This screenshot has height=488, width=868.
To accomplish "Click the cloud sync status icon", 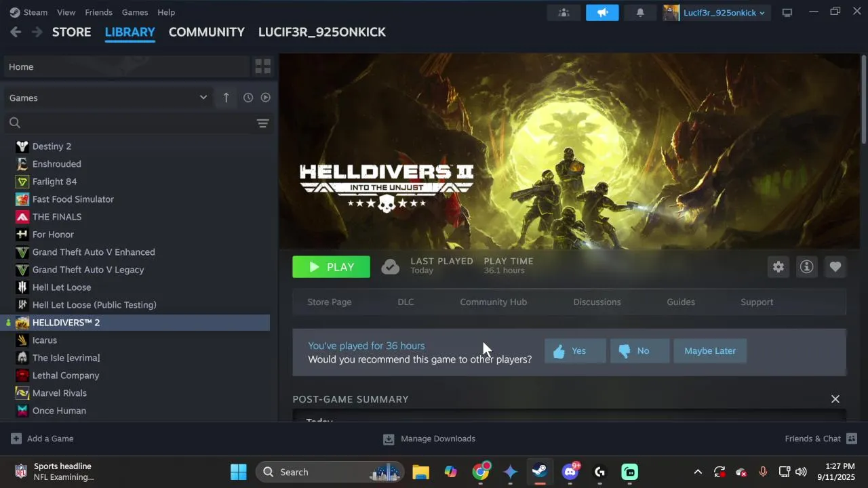I will 390,267.
